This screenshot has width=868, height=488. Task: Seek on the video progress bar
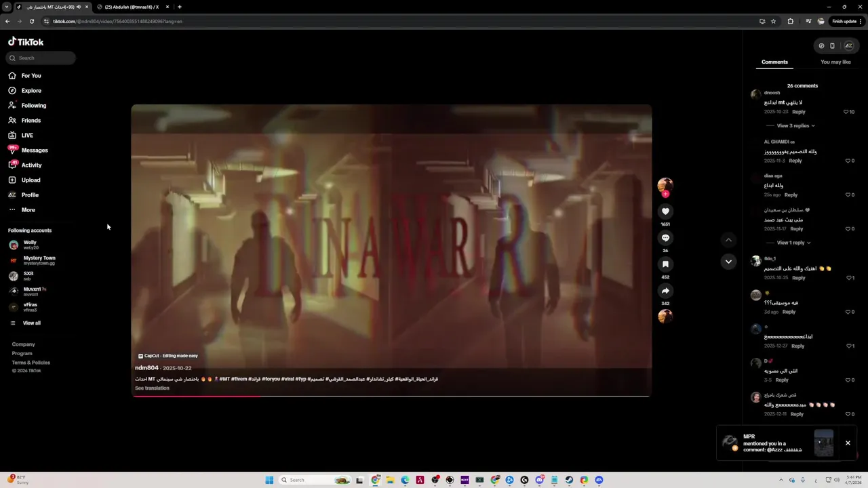pos(391,396)
